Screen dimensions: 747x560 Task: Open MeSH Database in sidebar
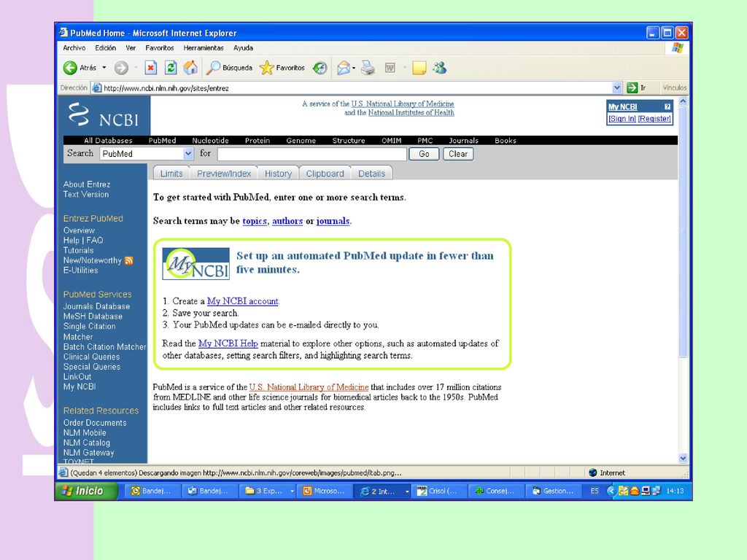[x=93, y=316]
